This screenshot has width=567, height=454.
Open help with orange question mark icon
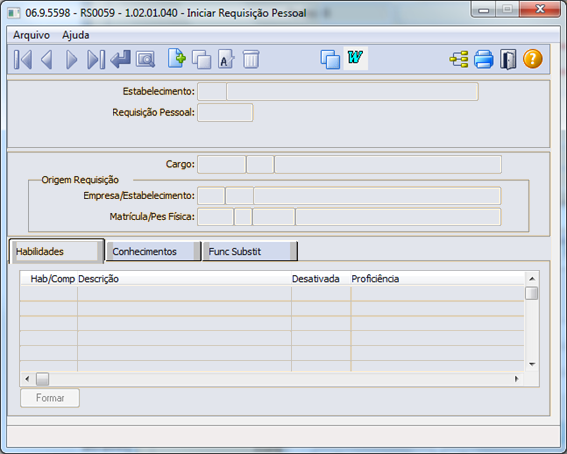[533, 59]
